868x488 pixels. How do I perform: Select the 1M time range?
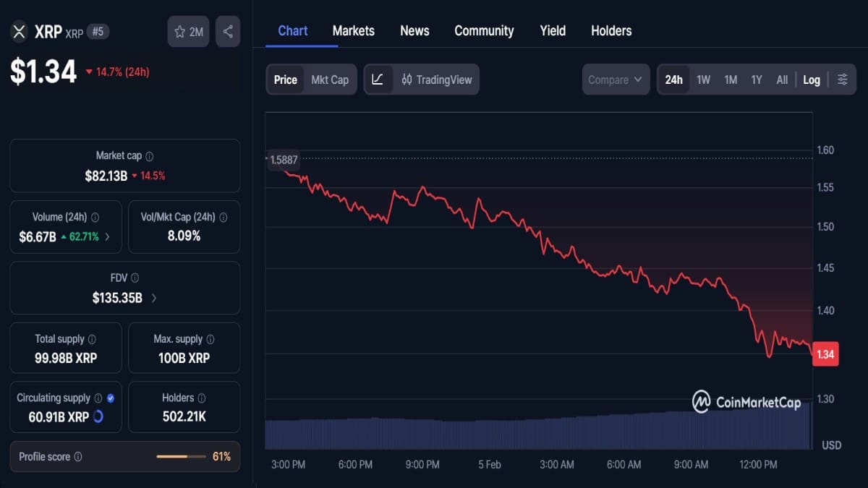pyautogui.click(x=731, y=80)
